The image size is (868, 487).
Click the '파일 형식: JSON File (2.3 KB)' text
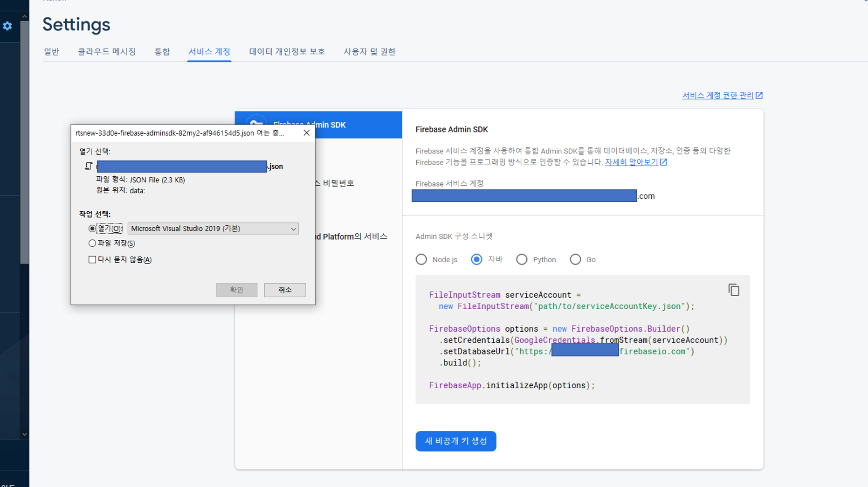pyautogui.click(x=140, y=180)
